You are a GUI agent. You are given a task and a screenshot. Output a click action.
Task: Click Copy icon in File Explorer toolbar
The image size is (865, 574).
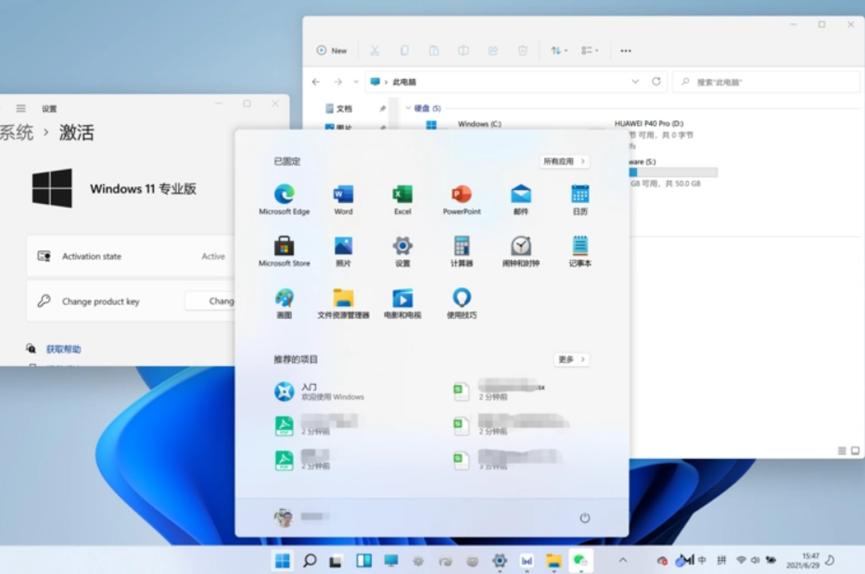coord(404,51)
